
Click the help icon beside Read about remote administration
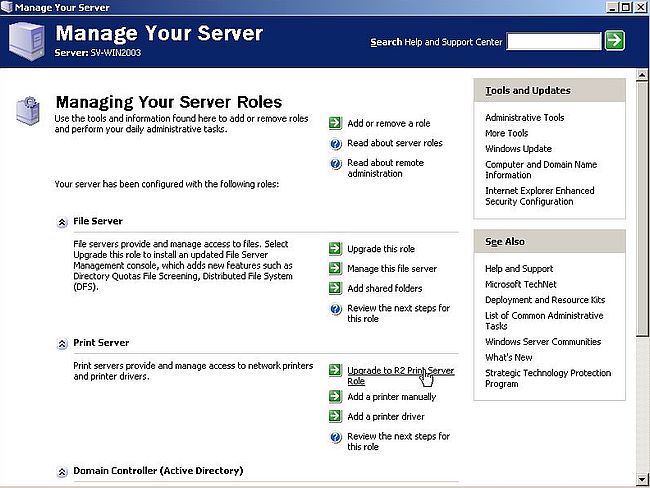tap(335, 164)
